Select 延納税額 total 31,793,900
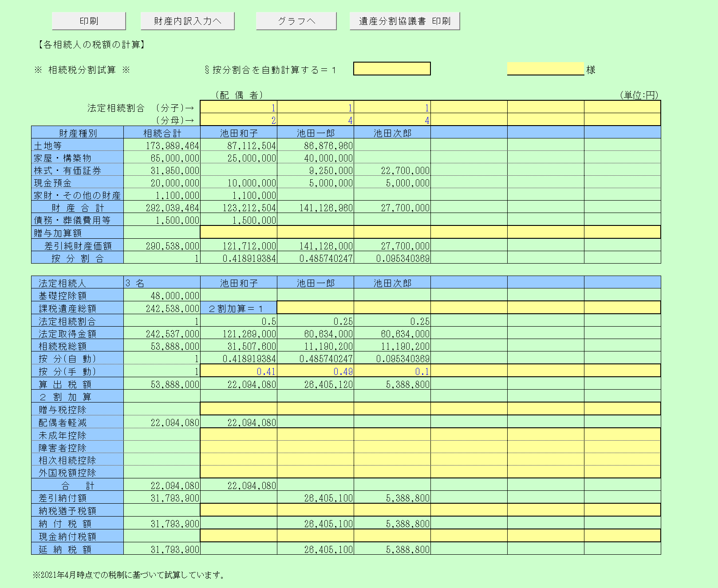718x588 pixels. 162,549
